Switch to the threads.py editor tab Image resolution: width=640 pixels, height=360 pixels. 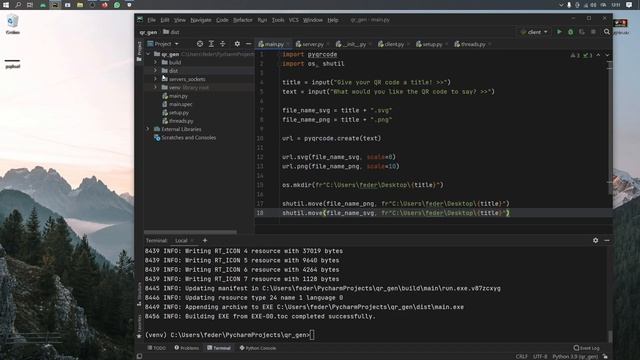471,44
